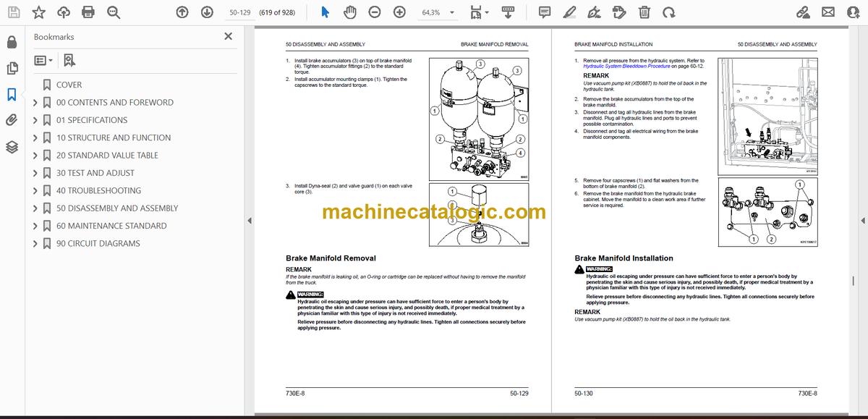868x419 pixels.
Task: Open the layers panel
Action: (12, 147)
